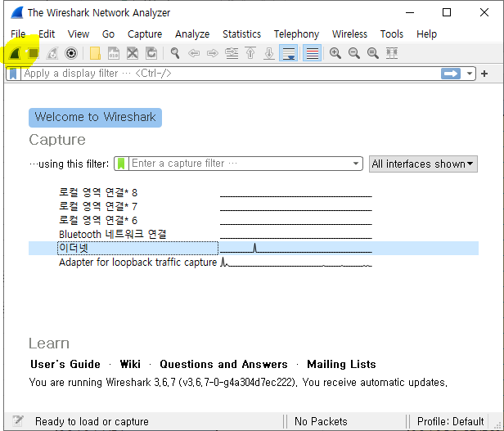Select interface 로컬 영역 연결* 6
The height and width of the screenshot is (431, 504).
[x=98, y=220]
